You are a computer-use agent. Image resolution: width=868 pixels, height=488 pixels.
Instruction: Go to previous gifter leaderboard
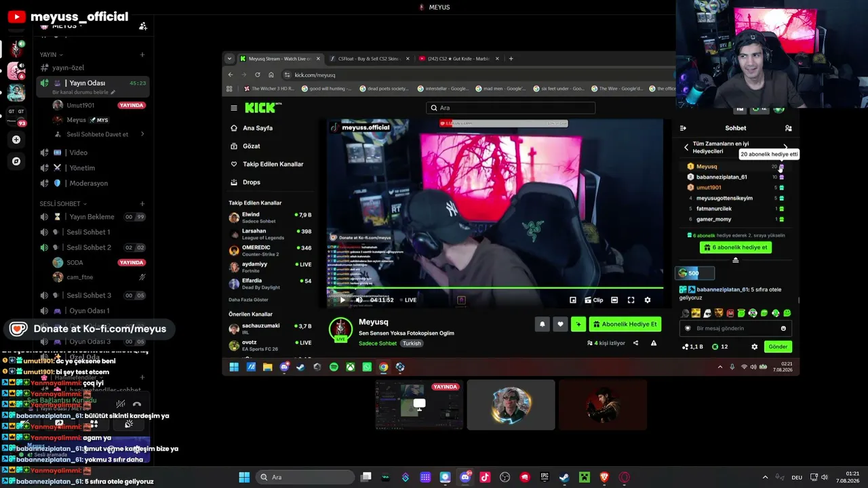click(x=686, y=147)
